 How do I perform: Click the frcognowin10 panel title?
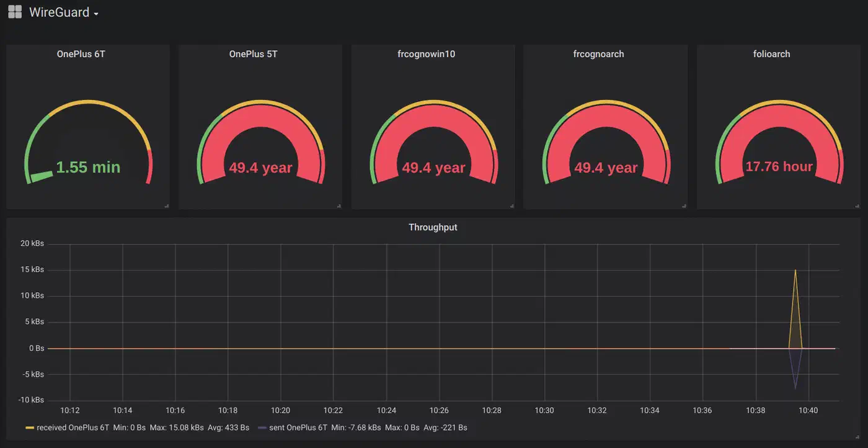coord(426,54)
